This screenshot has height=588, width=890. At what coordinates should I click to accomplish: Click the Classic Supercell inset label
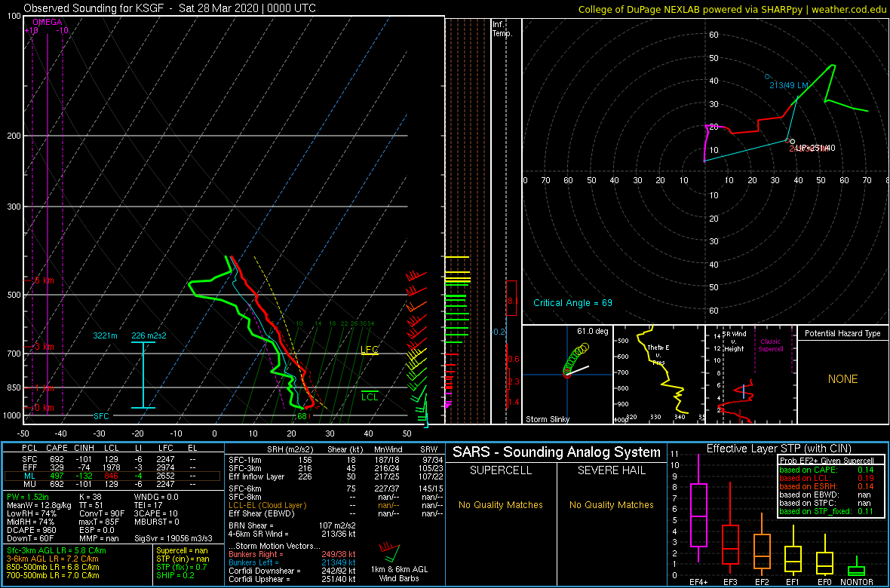pos(772,345)
